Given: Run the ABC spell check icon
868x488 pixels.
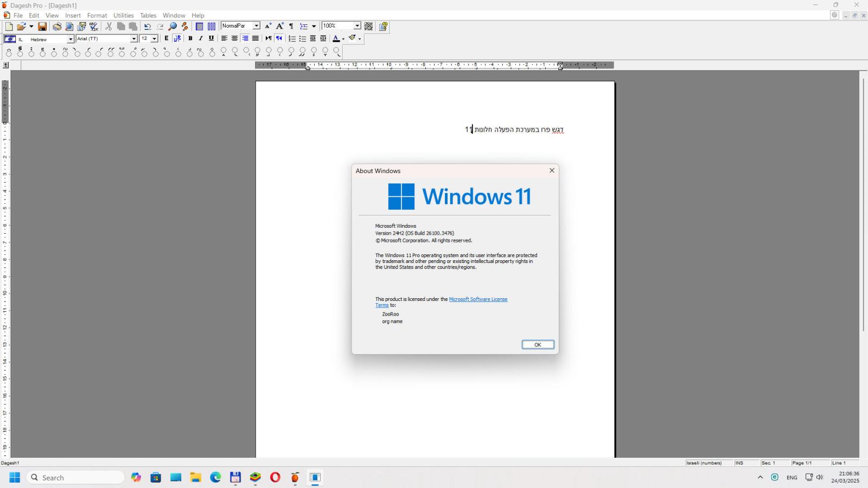Looking at the screenshot, I should pos(94,27).
